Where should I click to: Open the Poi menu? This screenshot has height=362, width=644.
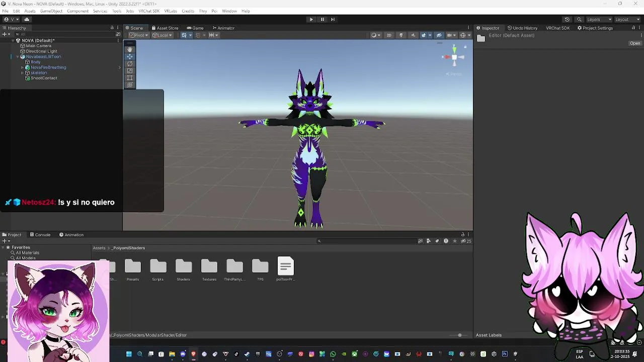(x=214, y=11)
